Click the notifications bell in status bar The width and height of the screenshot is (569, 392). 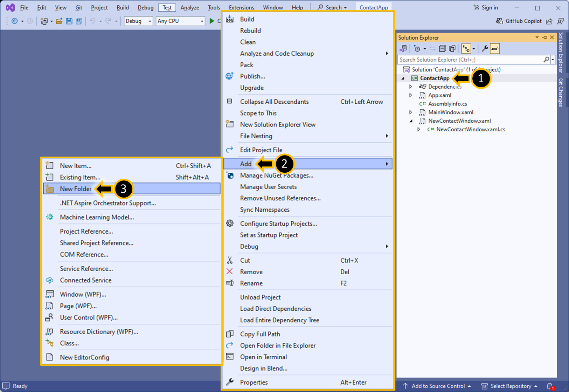550,386
